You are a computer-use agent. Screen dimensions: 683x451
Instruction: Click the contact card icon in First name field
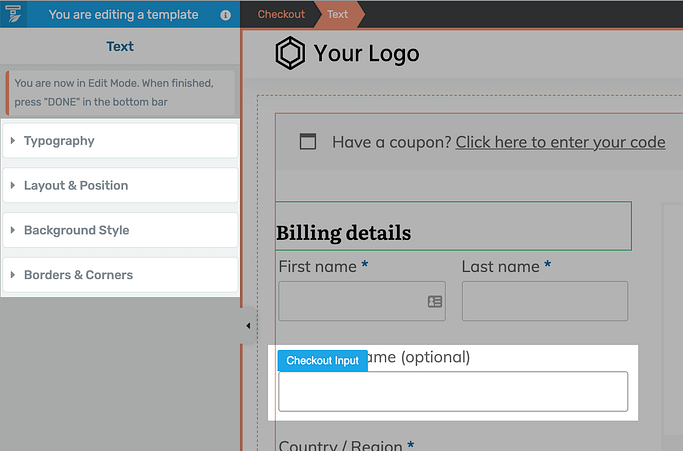tap(435, 301)
